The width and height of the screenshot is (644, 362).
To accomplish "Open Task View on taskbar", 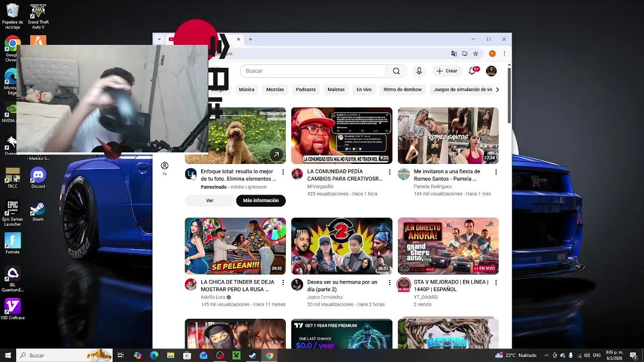I will [x=121, y=355].
